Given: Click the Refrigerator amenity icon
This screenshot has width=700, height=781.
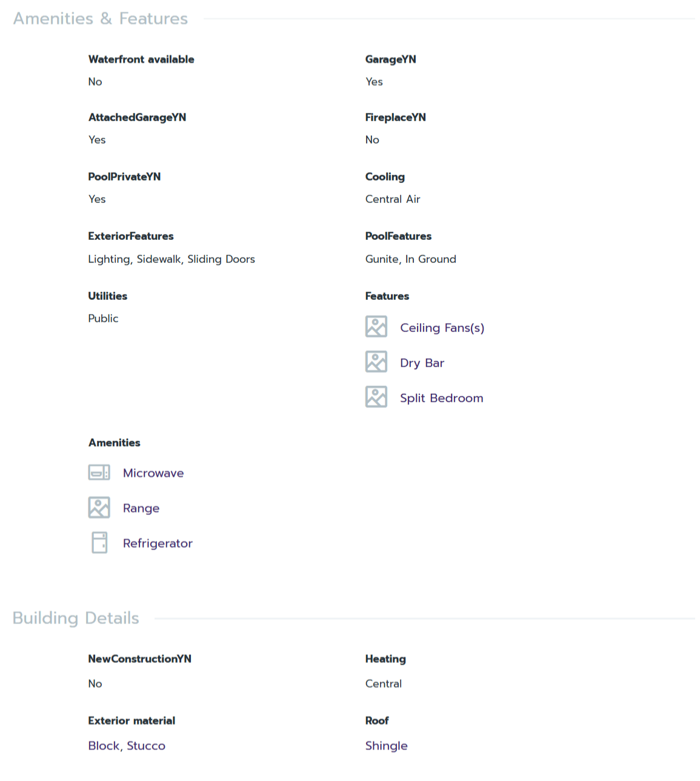Looking at the screenshot, I should click(99, 543).
